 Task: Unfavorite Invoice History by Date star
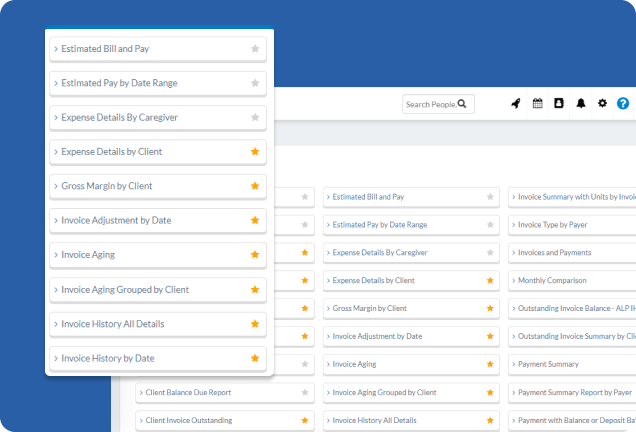(x=255, y=358)
